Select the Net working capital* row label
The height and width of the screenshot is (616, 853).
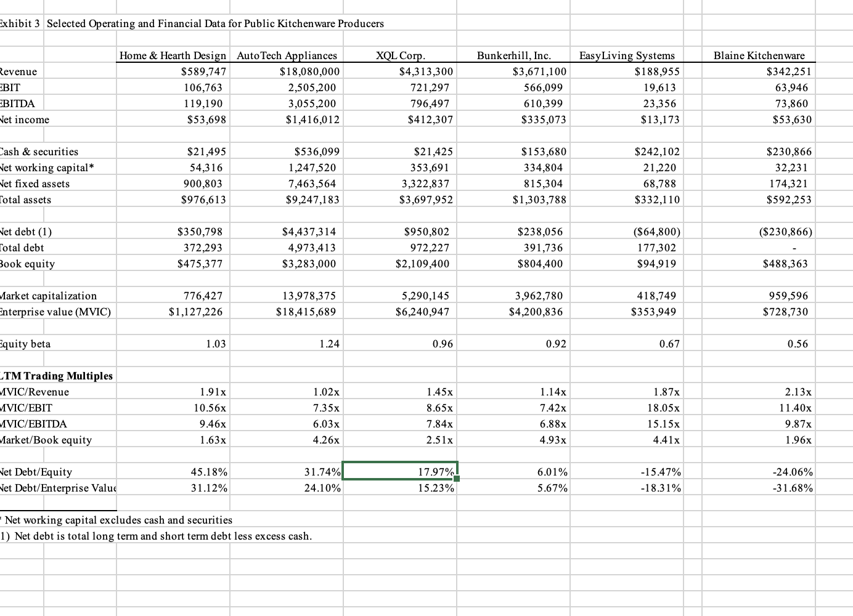coord(47,168)
